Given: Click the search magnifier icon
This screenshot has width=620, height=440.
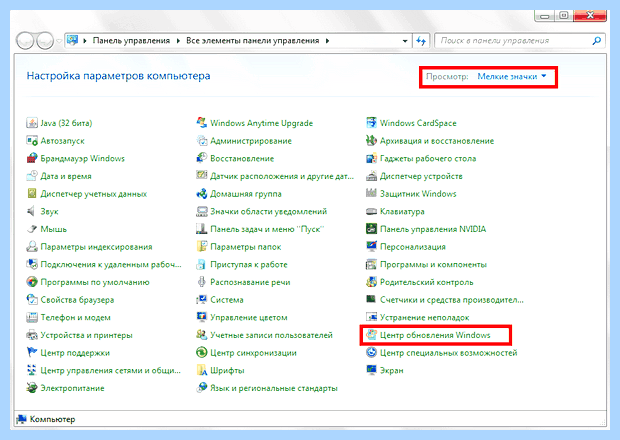Looking at the screenshot, I should point(597,40).
